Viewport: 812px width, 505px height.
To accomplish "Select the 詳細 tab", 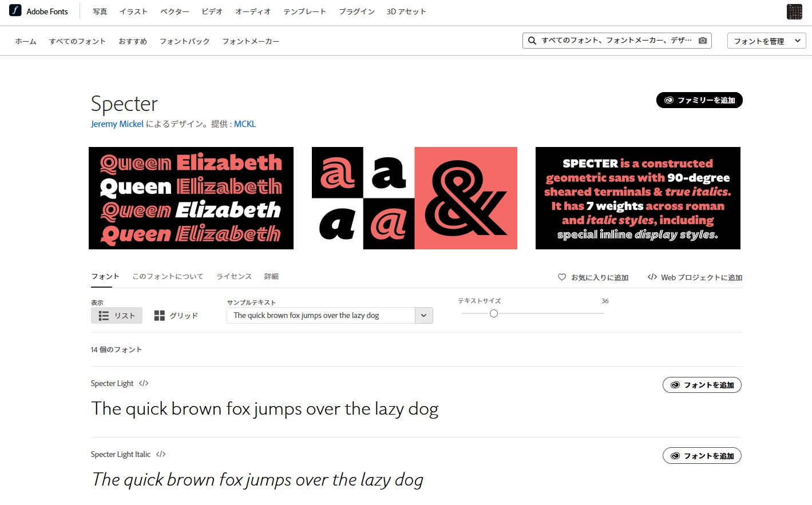I will [x=271, y=276].
